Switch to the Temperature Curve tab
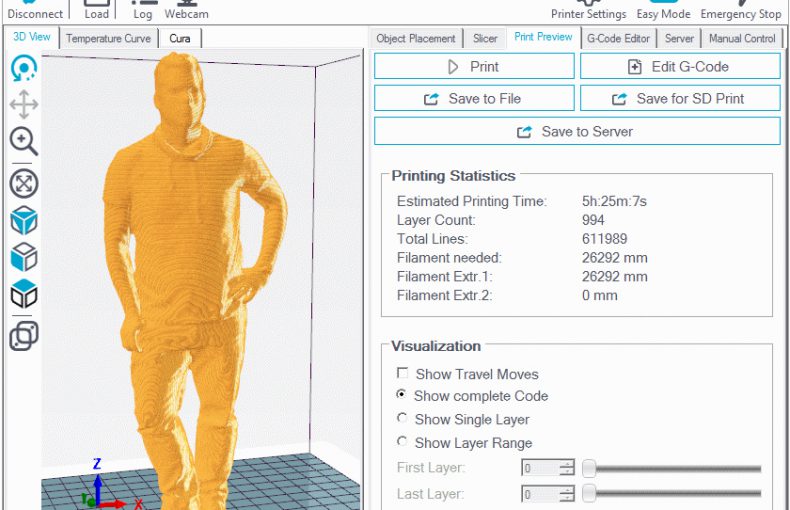The width and height of the screenshot is (790, 510). pos(109,39)
